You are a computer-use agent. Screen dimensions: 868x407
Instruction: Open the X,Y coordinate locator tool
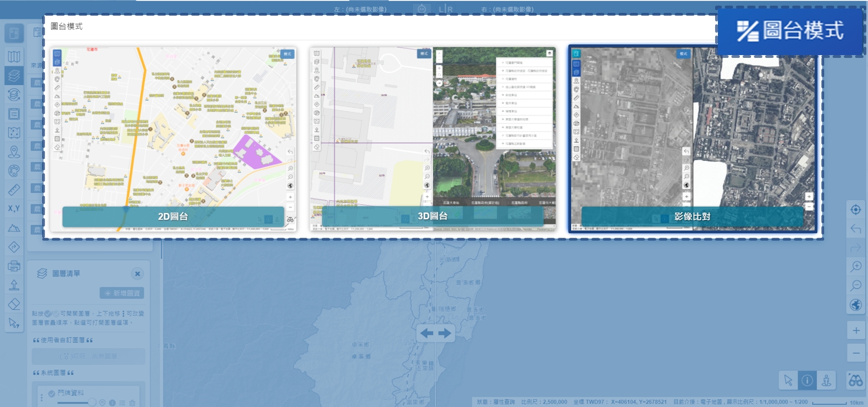click(x=14, y=209)
